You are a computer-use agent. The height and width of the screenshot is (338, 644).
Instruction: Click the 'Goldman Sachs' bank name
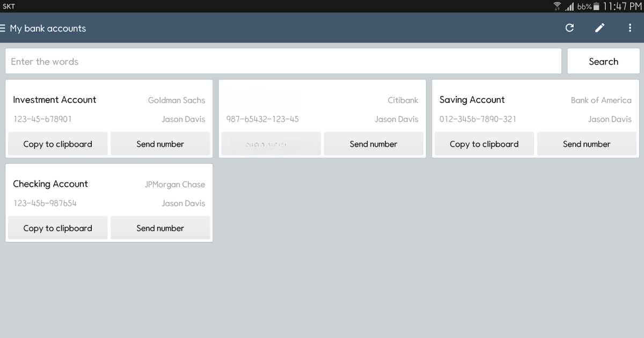click(x=177, y=100)
